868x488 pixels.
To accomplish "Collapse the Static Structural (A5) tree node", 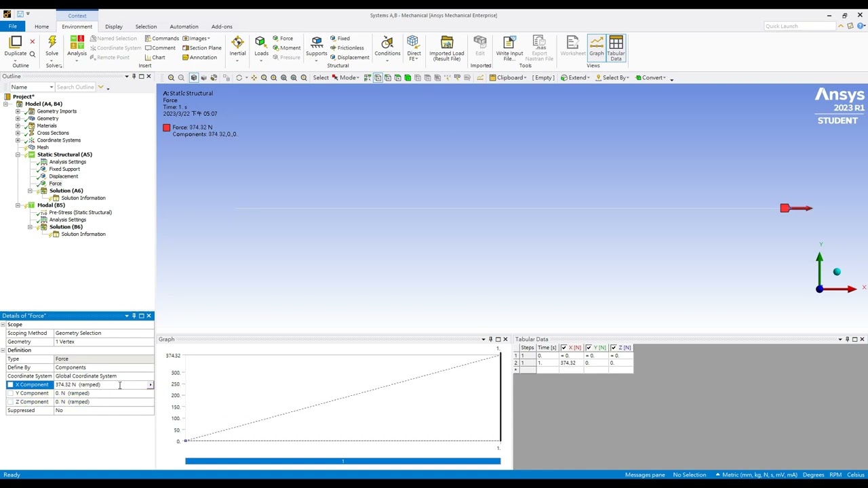I will (18, 155).
